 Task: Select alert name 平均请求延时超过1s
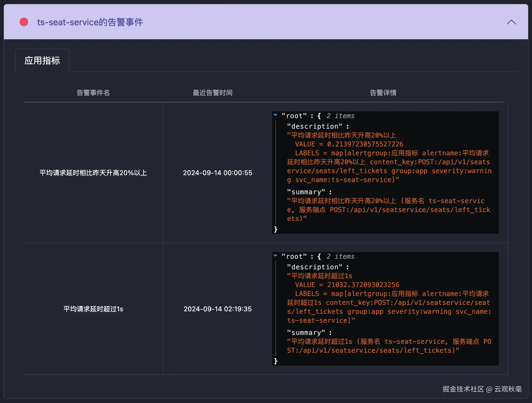click(x=93, y=309)
